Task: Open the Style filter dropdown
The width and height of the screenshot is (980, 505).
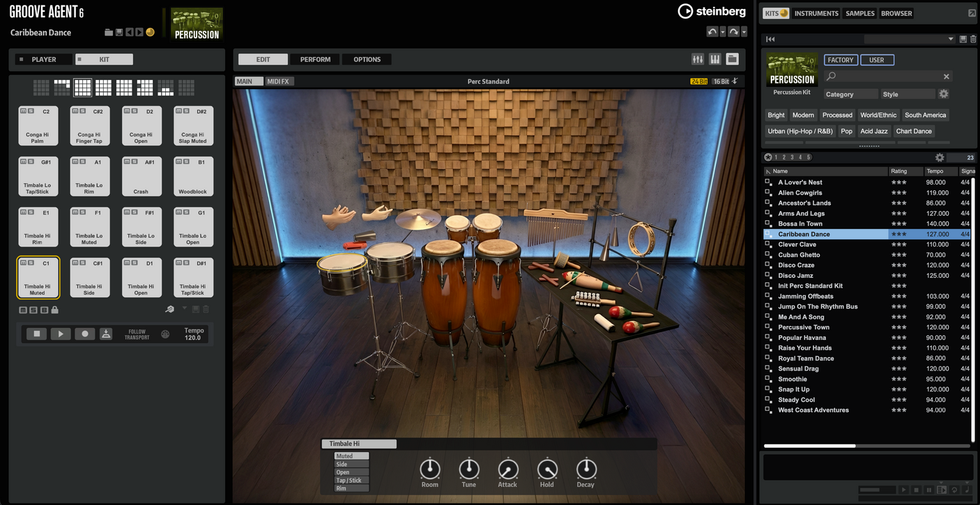Action: [908, 93]
